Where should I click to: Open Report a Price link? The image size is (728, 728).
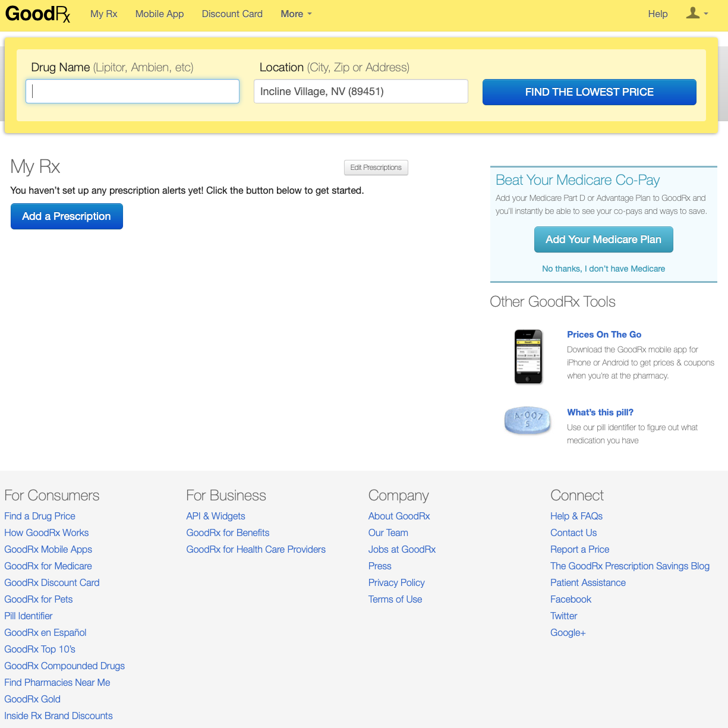(580, 549)
